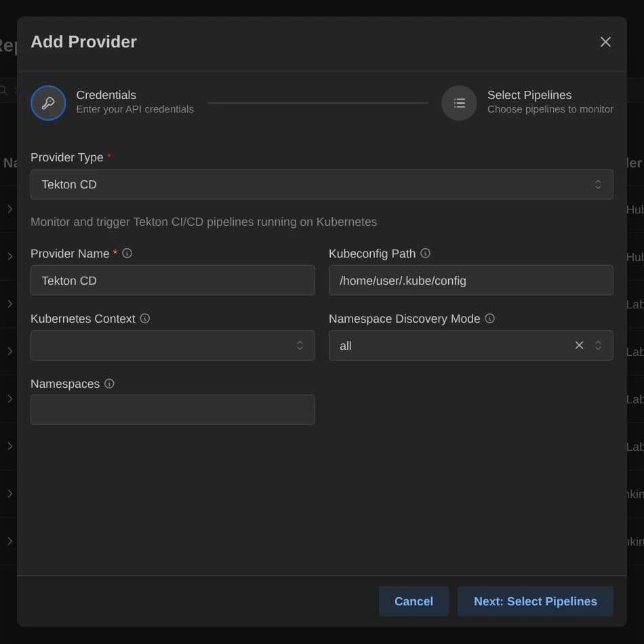644x644 pixels.
Task: Click the Namespaces info icon
Action: pyautogui.click(x=109, y=384)
